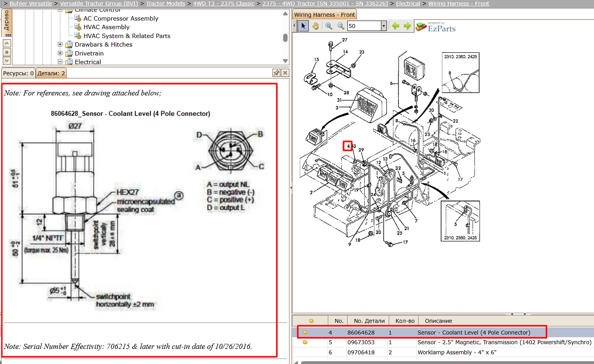Collapse the Electrical tree node

click(x=60, y=62)
